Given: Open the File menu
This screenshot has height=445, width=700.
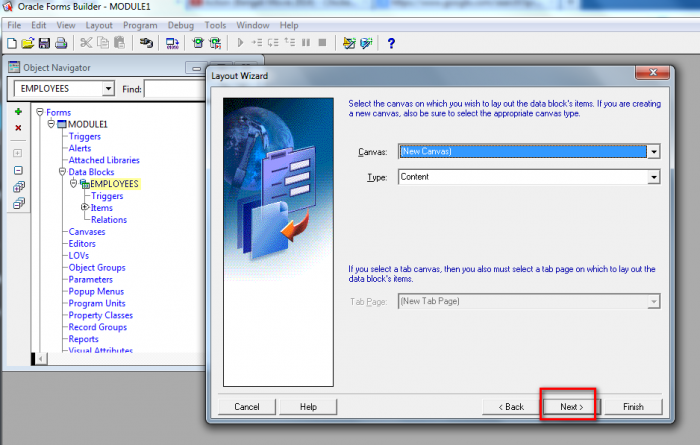Looking at the screenshot, I should click(x=14, y=25).
